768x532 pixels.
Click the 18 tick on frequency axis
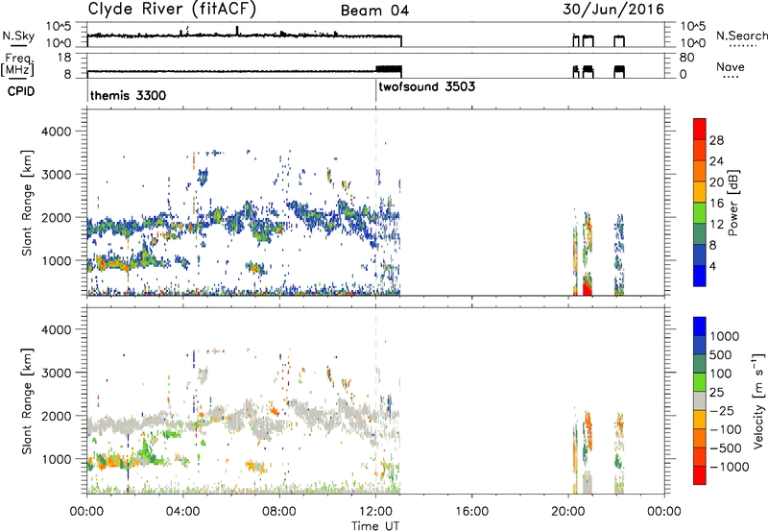tap(64, 58)
